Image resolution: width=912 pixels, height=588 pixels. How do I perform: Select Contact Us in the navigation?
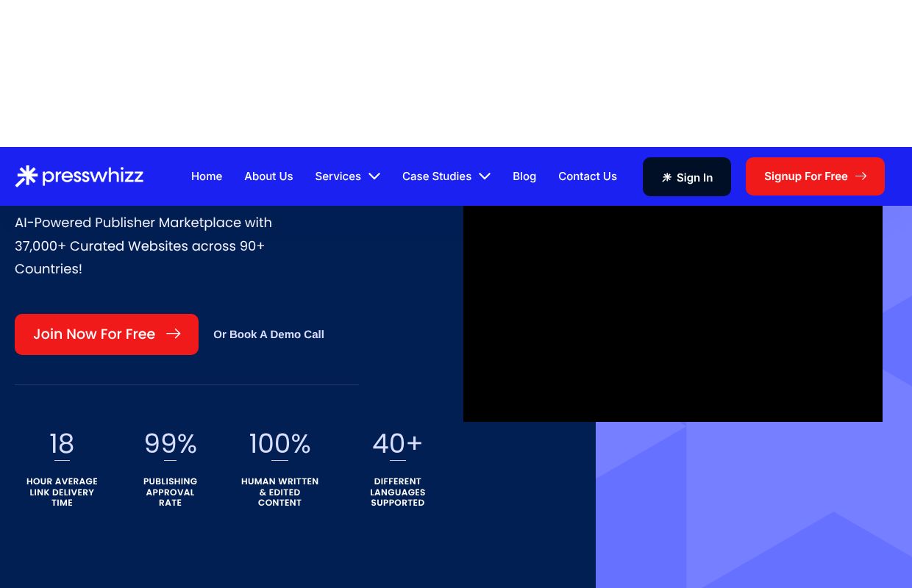tap(588, 176)
